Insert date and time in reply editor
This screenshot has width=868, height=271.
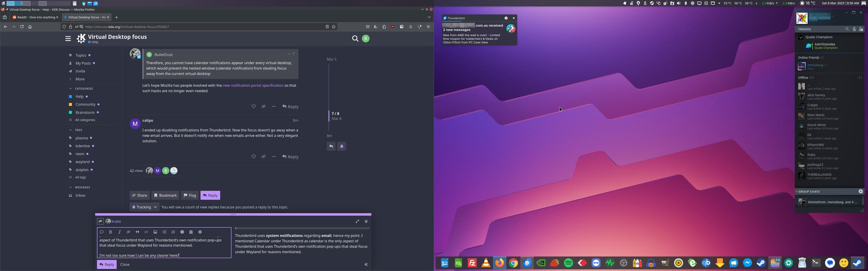point(191,232)
